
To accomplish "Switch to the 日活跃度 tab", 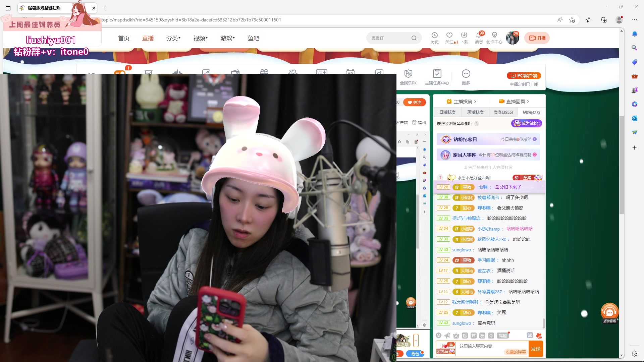I will tap(447, 112).
